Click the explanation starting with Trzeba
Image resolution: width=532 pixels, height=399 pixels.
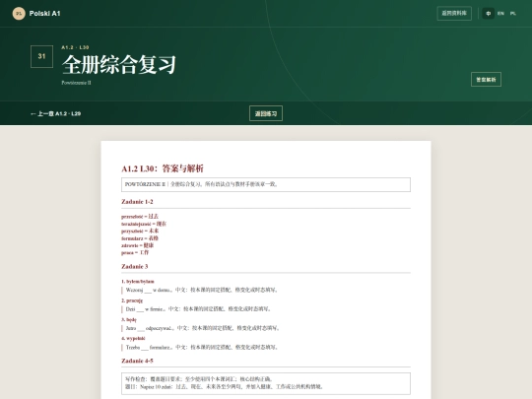(202, 347)
